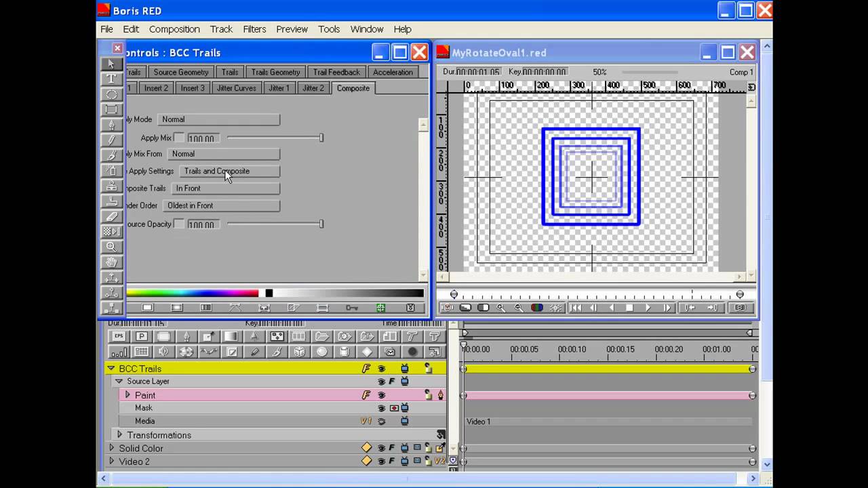Click the sphere icon in timeline toolbar
Screen dimensions: 868x488
(x=321, y=352)
